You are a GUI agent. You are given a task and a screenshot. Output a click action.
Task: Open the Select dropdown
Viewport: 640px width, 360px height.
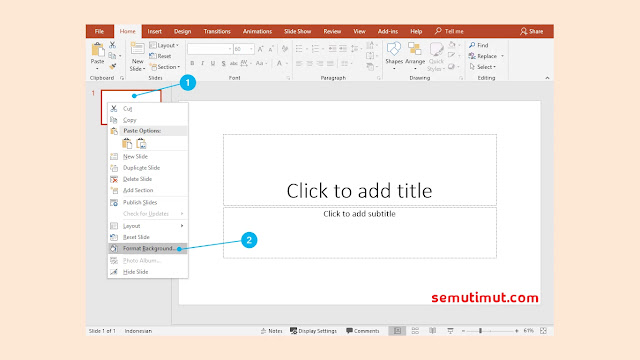click(483, 67)
